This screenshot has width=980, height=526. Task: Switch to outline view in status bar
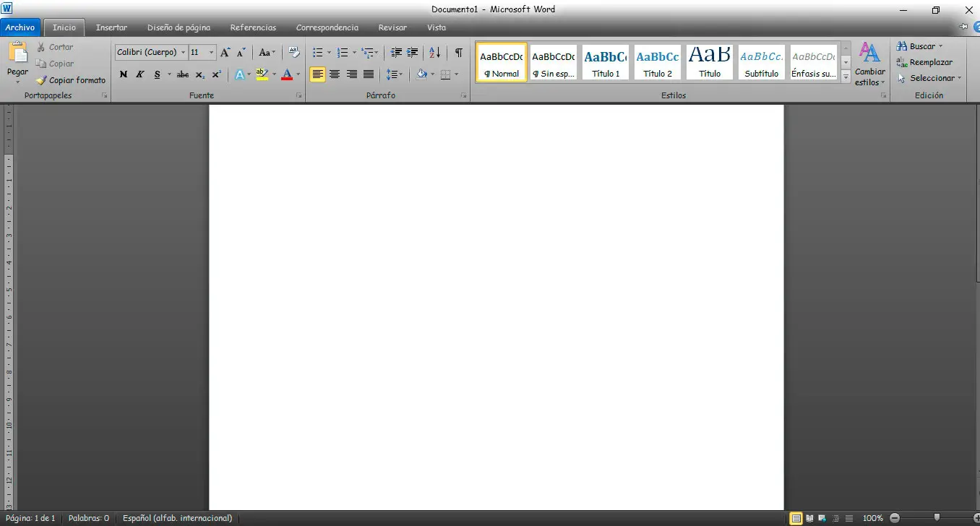[x=835, y=518]
